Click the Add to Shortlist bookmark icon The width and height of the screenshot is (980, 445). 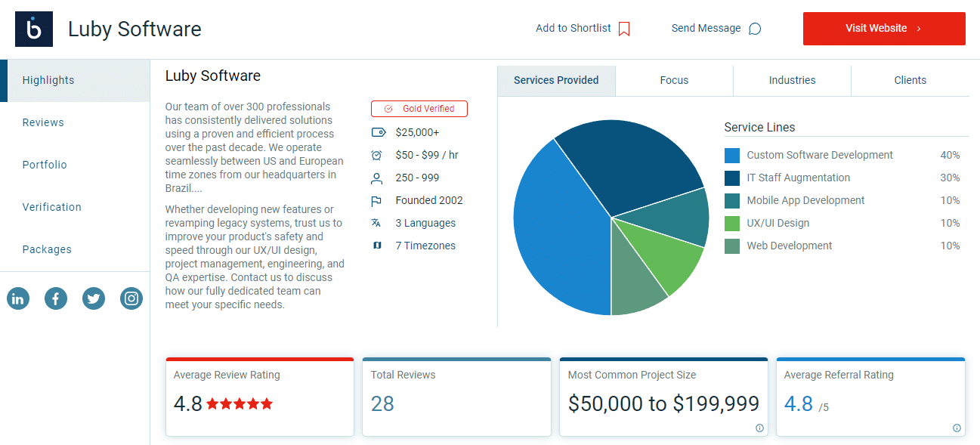pyautogui.click(x=624, y=29)
